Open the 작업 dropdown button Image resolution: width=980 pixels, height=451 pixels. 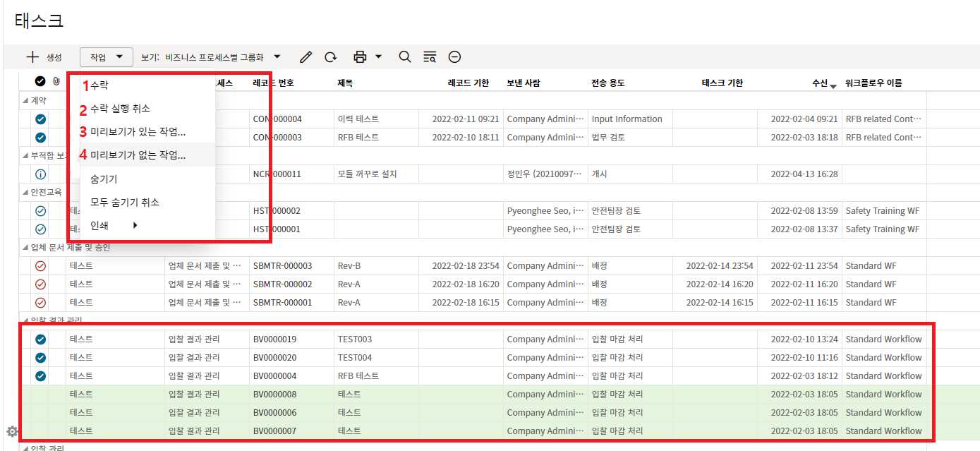tap(106, 57)
